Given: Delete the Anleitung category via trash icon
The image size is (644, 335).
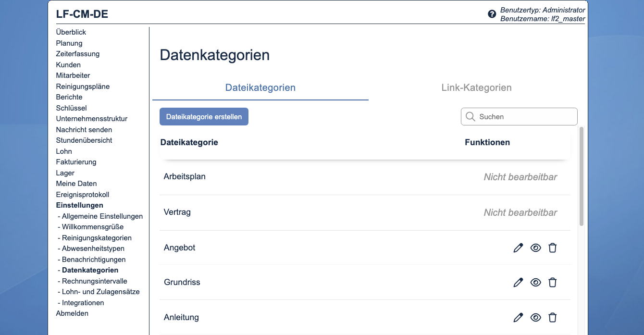Looking at the screenshot, I should point(552,317).
